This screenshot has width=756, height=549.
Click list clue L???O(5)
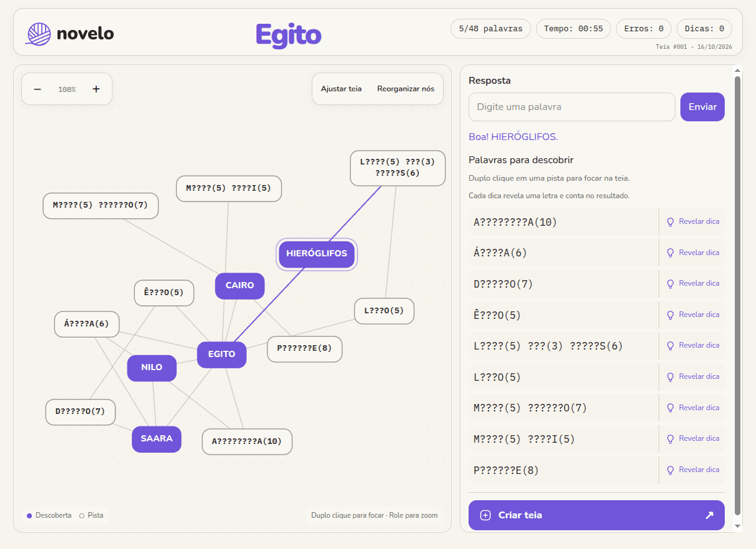[564, 377]
